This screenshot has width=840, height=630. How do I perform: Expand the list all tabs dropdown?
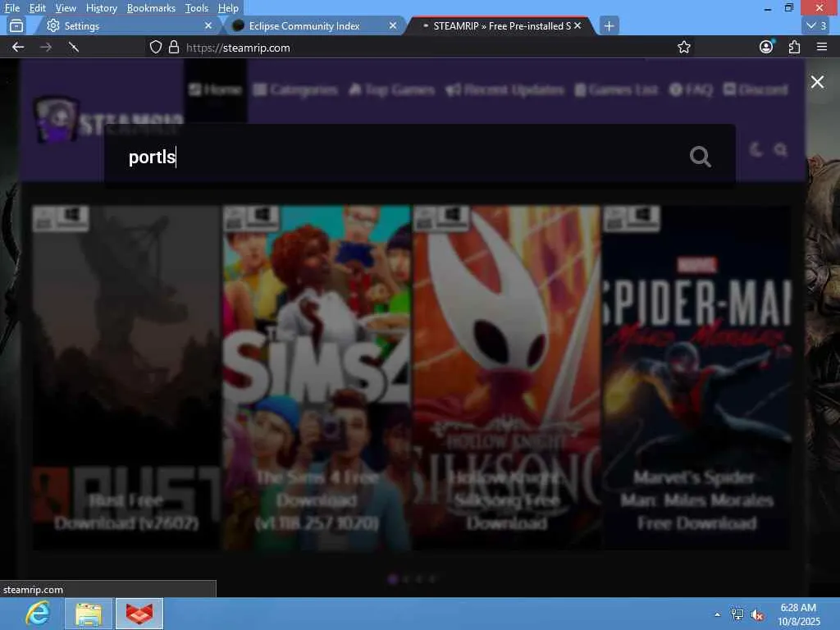816,25
